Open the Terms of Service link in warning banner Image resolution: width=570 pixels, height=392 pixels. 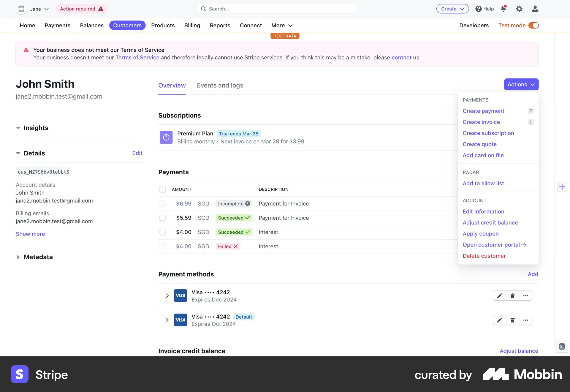pyautogui.click(x=137, y=57)
